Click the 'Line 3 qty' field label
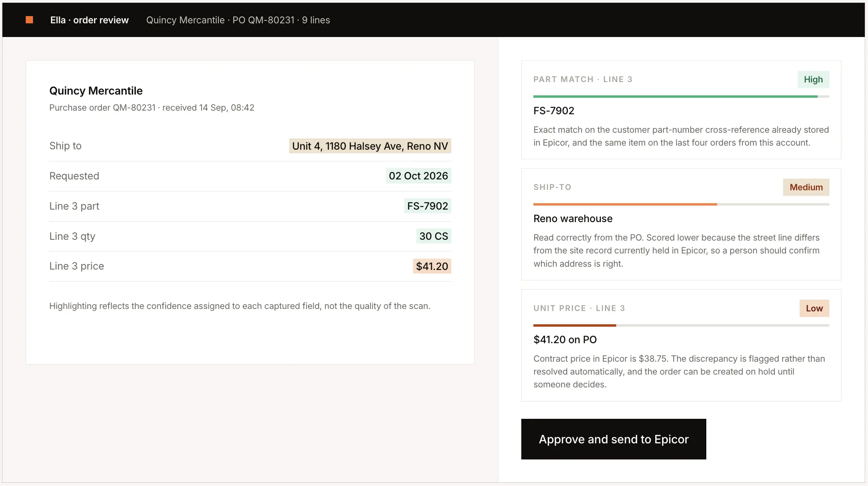The height and width of the screenshot is (486, 868). [72, 236]
